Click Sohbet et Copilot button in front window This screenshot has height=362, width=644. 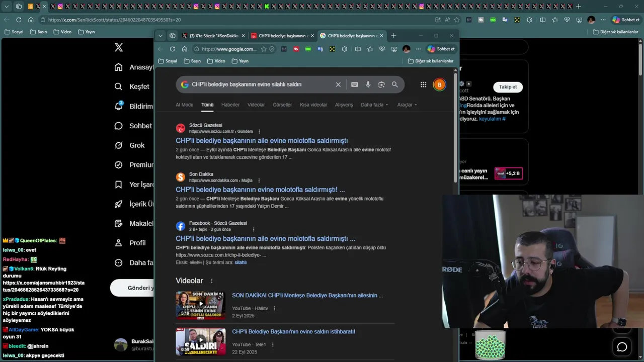(x=441, y=49)
